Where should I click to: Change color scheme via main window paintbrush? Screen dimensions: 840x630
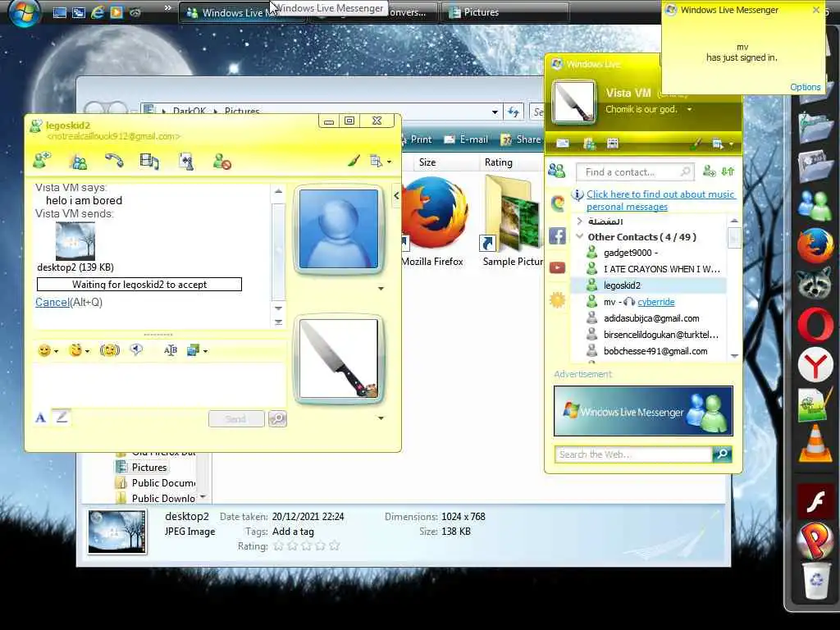pyautogui.click(x=696, y=143)
